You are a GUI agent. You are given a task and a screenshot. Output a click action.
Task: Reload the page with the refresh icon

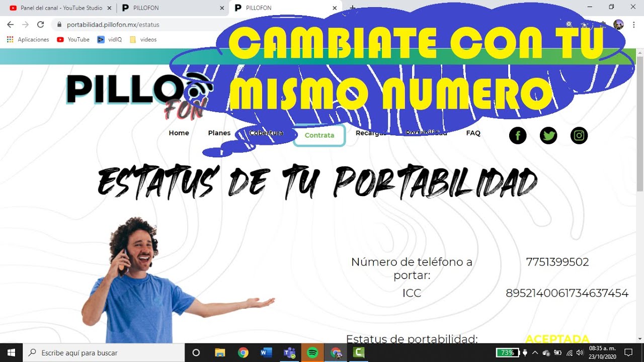41,24
